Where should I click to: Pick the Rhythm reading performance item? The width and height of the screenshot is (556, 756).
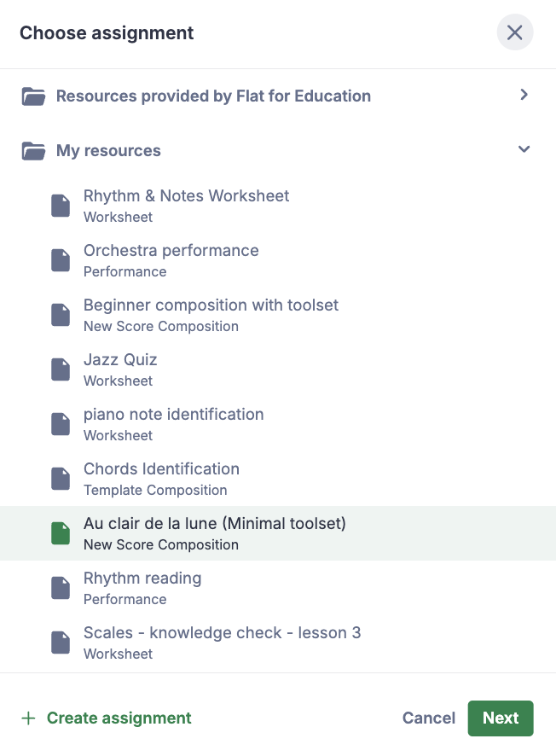click(142, 587)
